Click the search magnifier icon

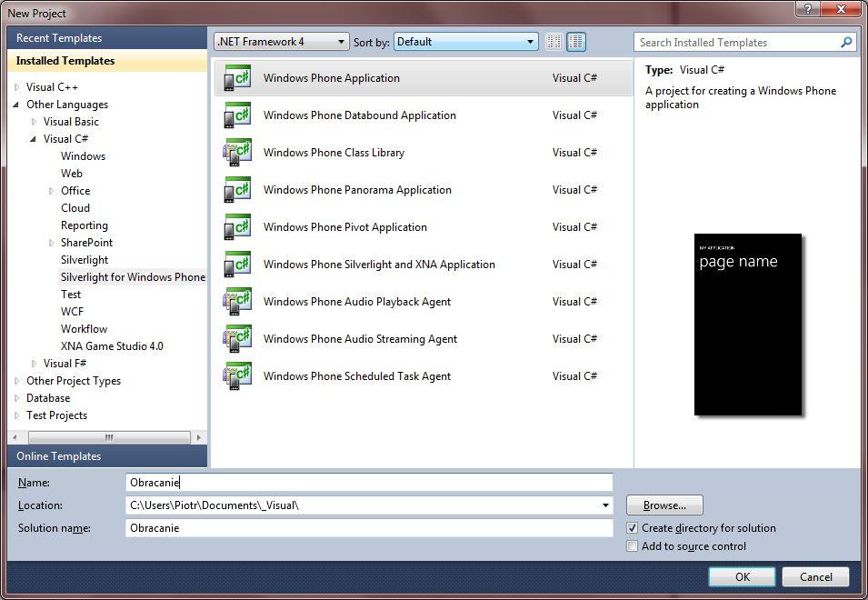click(x=846, y=42)
